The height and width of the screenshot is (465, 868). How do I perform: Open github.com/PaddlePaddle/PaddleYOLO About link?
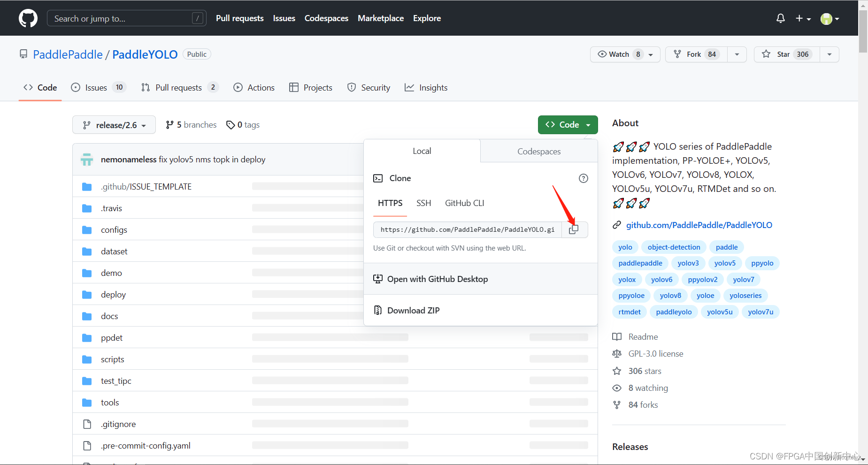(699, 225)
